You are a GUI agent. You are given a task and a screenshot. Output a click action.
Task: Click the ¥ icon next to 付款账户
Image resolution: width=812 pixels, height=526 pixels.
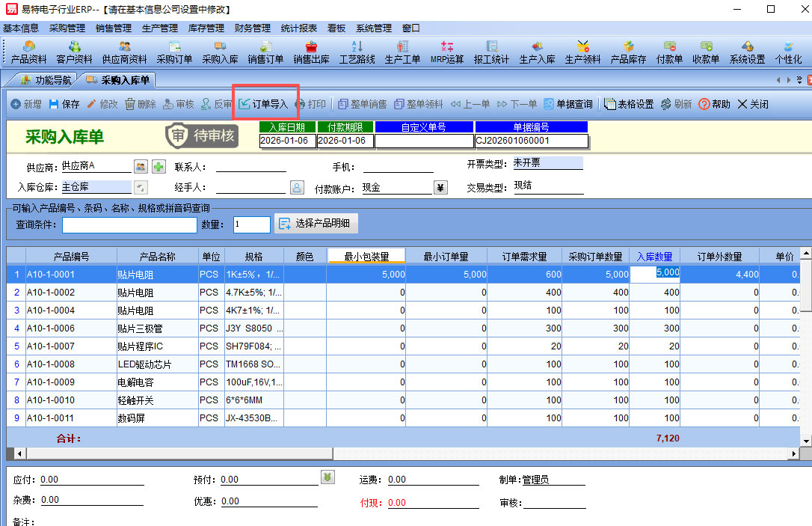point(440,188)
